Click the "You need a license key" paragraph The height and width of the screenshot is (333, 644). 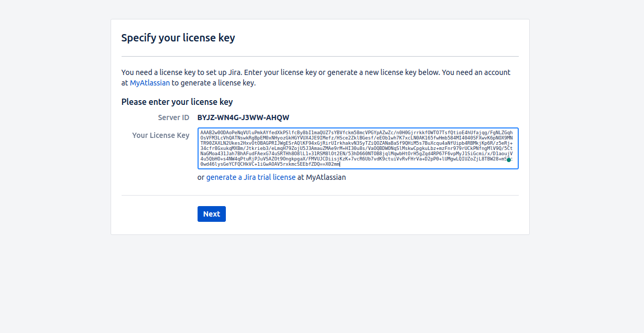316,78
